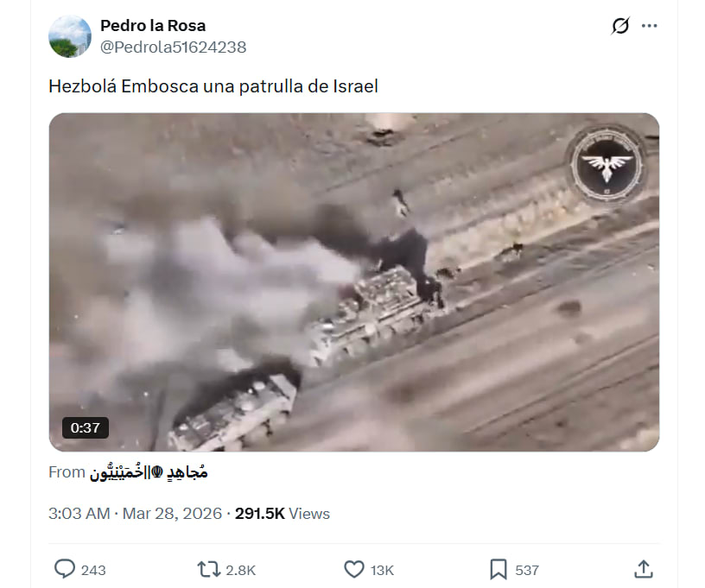Click the 291.5K Views count
The image size is (705, 588).
[x=283, y=514]
